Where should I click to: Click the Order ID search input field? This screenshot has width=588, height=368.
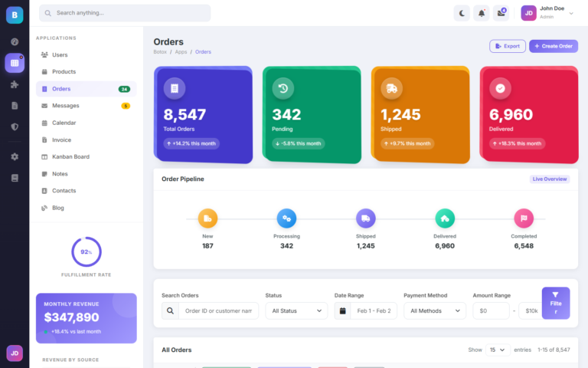pyautogui.click(x=218, y=310)
